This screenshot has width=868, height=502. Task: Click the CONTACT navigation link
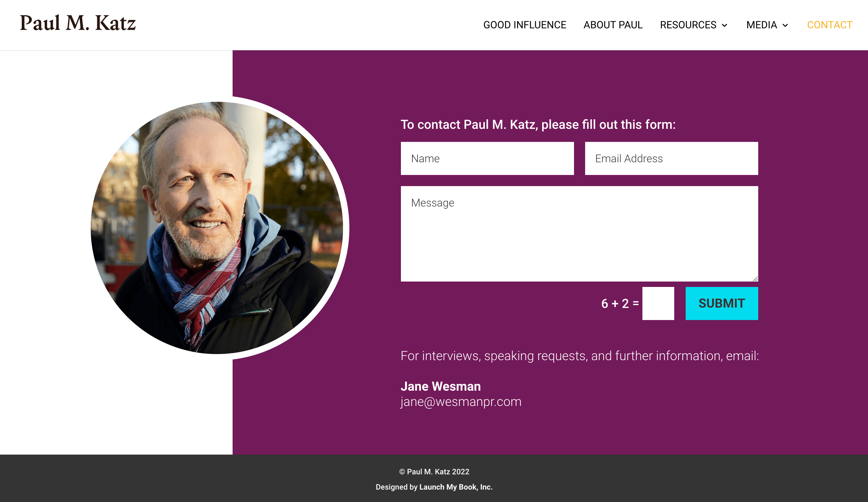830,24
